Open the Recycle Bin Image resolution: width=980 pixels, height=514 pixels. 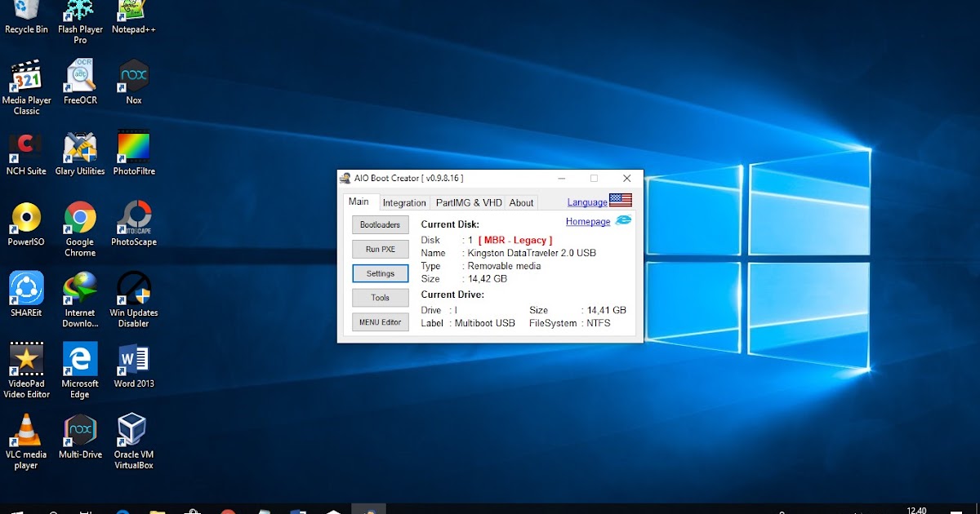(26, 12)
